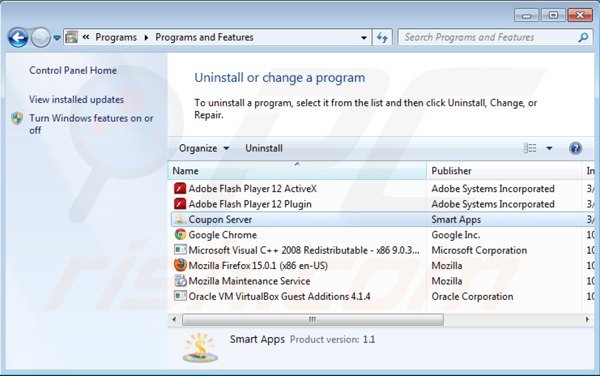Click the VirtualBox Guest Additions icon
This screenshot has height=376, width=600.
(x=180, y=296)
